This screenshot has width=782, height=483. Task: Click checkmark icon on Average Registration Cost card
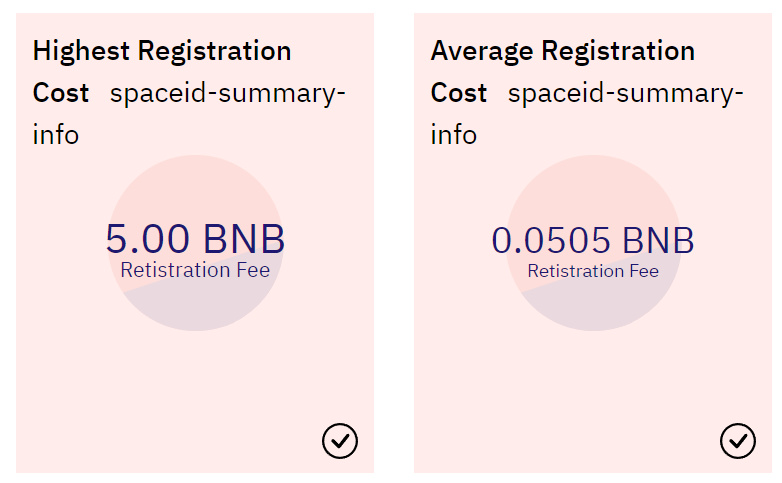[x=738, y=440]
